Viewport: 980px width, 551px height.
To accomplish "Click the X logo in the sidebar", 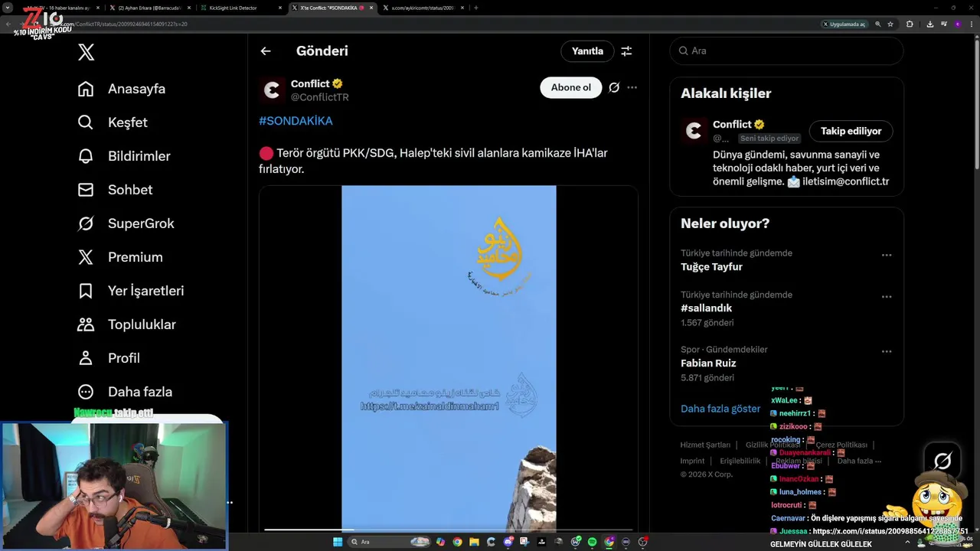I will [x=86, y=52].
